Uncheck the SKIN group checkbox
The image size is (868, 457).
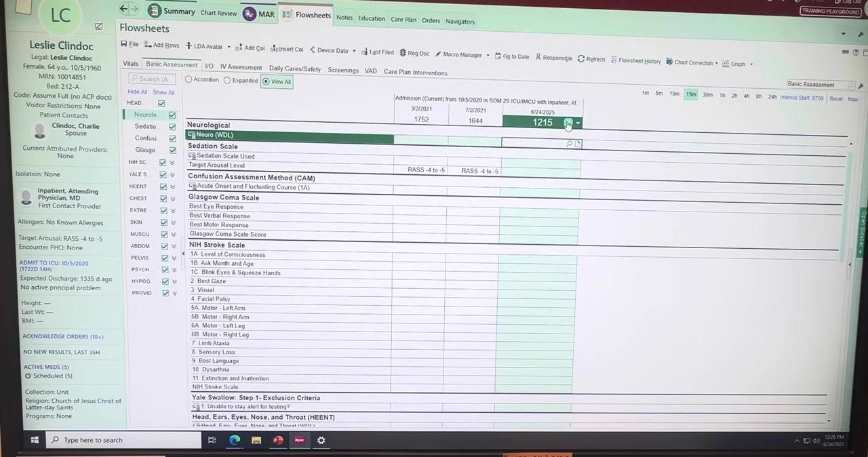pos(163,222)
